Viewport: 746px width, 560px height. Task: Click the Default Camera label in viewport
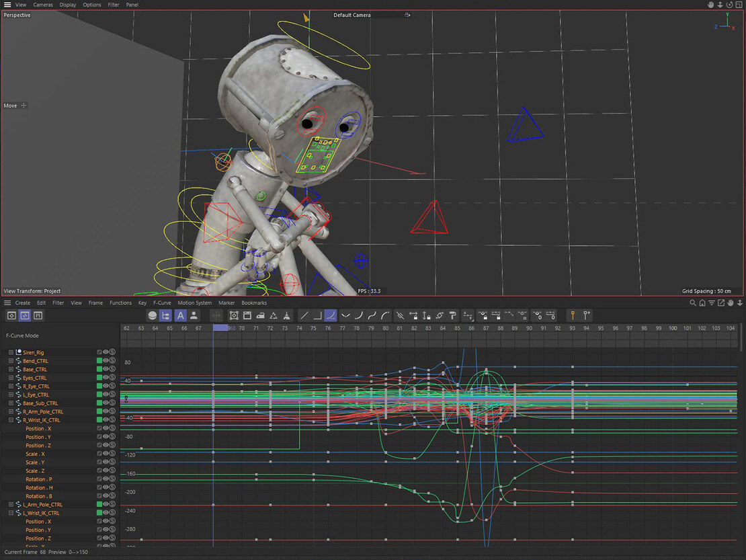[x=352, y=15]
